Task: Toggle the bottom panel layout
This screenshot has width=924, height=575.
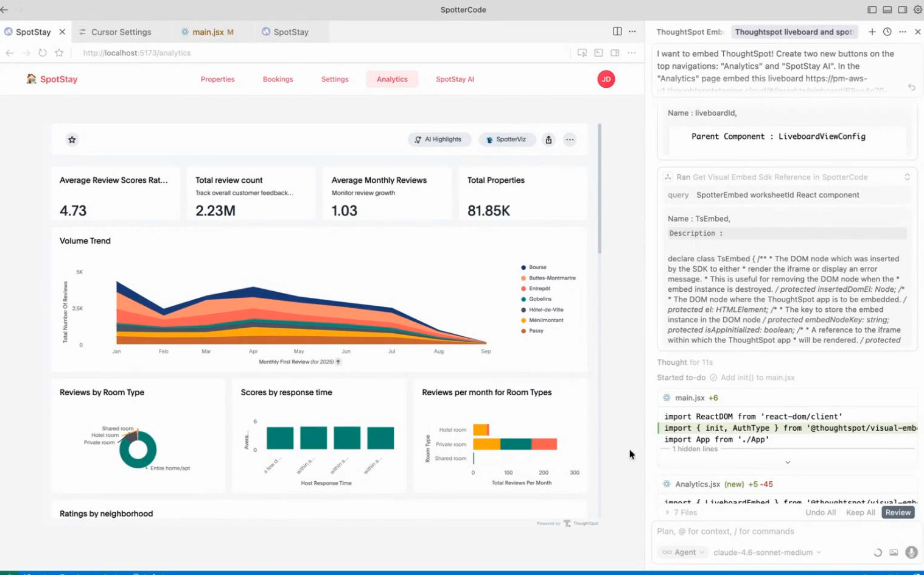Action: 887,10
